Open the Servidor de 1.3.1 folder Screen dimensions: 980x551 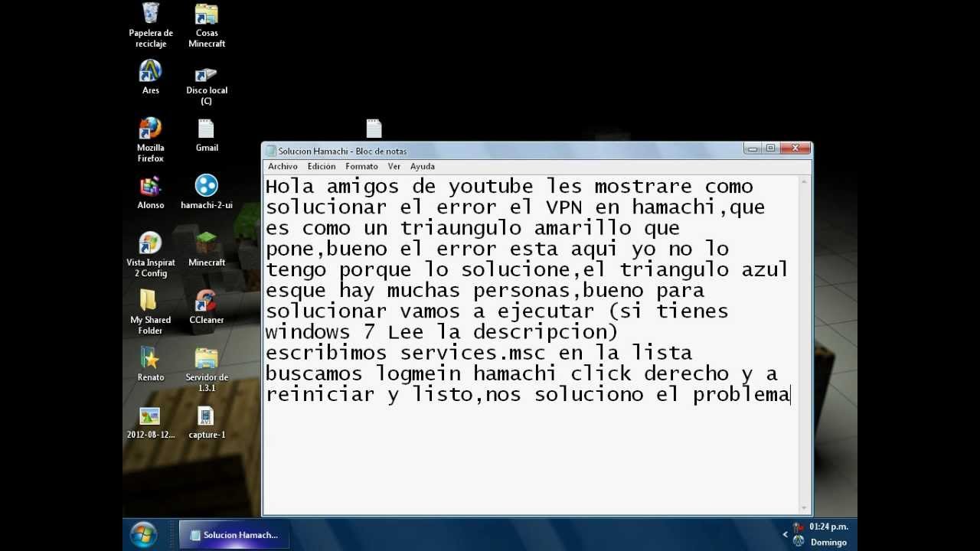pyautogui.click(x=207, y=370)
